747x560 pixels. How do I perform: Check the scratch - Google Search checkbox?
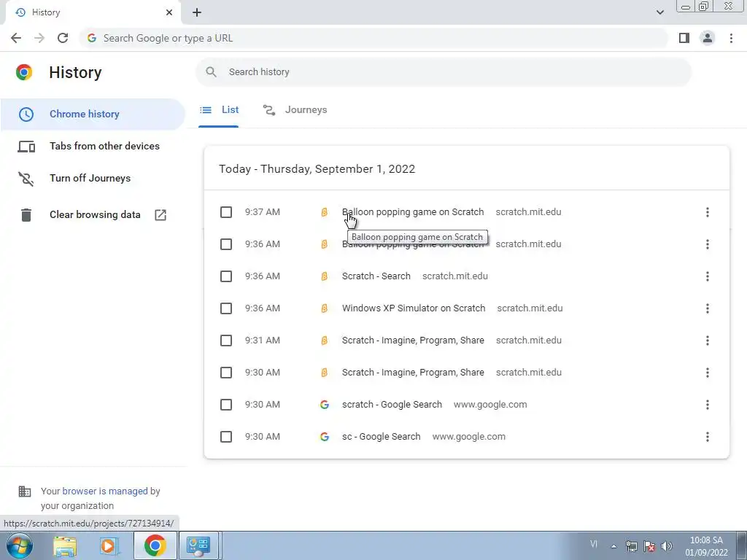click(x=226, y=405)
